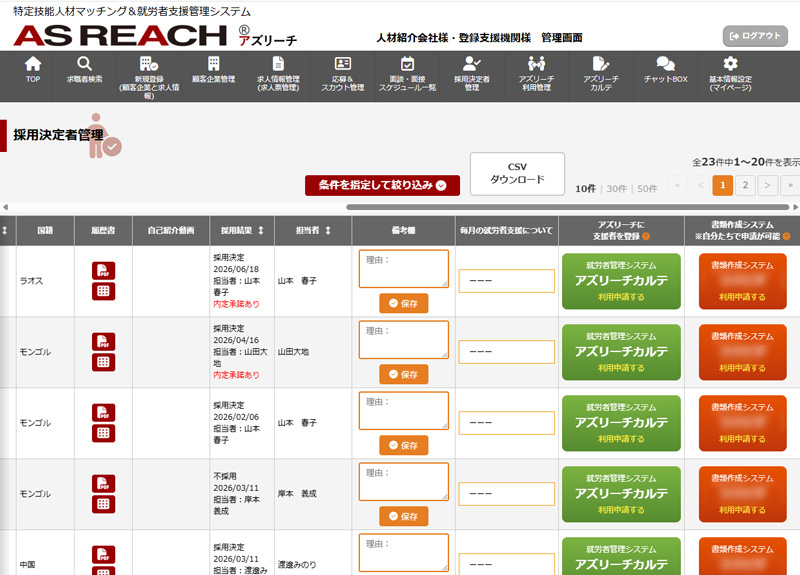
Task: Focus 理由 textarea in 2026/02/06 row
Action: click(x=404, y=410)
